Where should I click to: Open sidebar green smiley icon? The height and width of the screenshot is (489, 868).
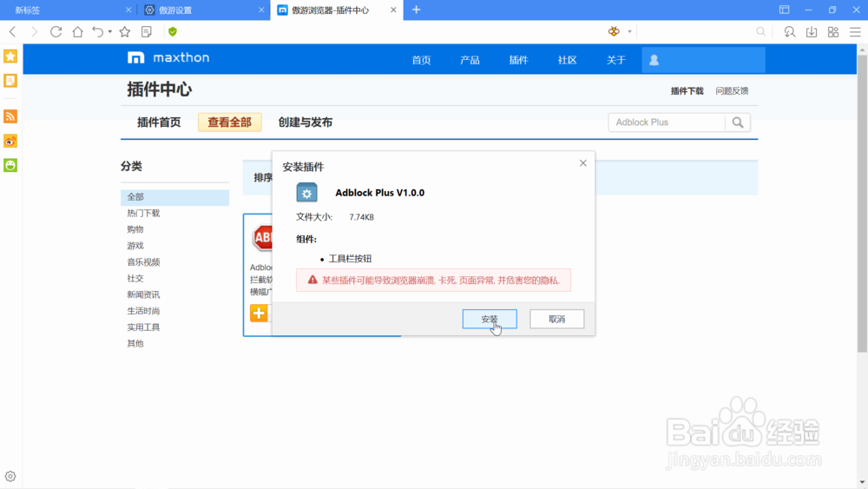point(10,165)
